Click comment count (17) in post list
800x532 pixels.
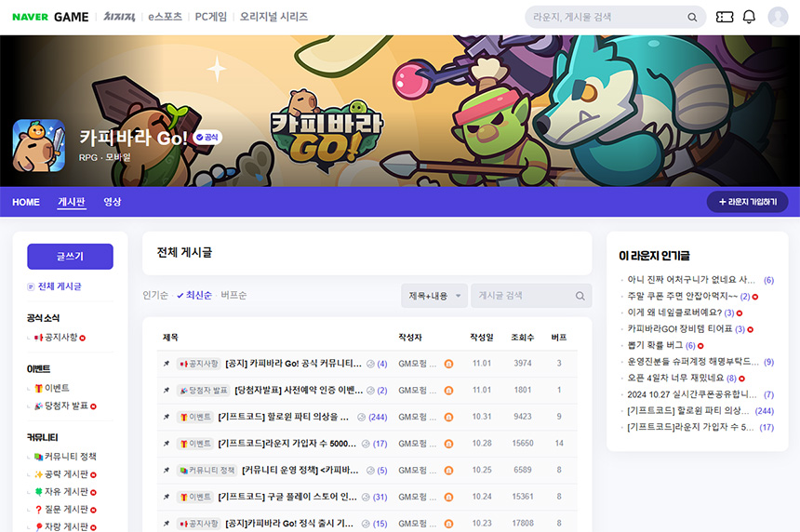pyautogui.click(x=380, y=444)
